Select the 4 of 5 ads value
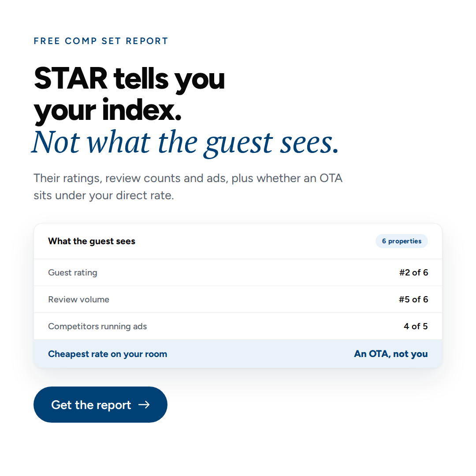 pyautogui.click(x=416, y=326)
